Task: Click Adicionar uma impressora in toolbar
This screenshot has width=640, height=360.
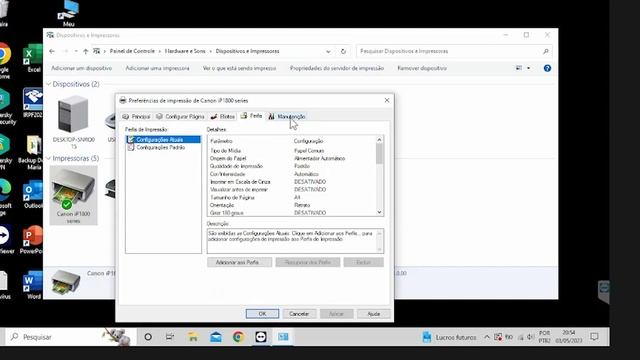Action: [x=157, y=68]
